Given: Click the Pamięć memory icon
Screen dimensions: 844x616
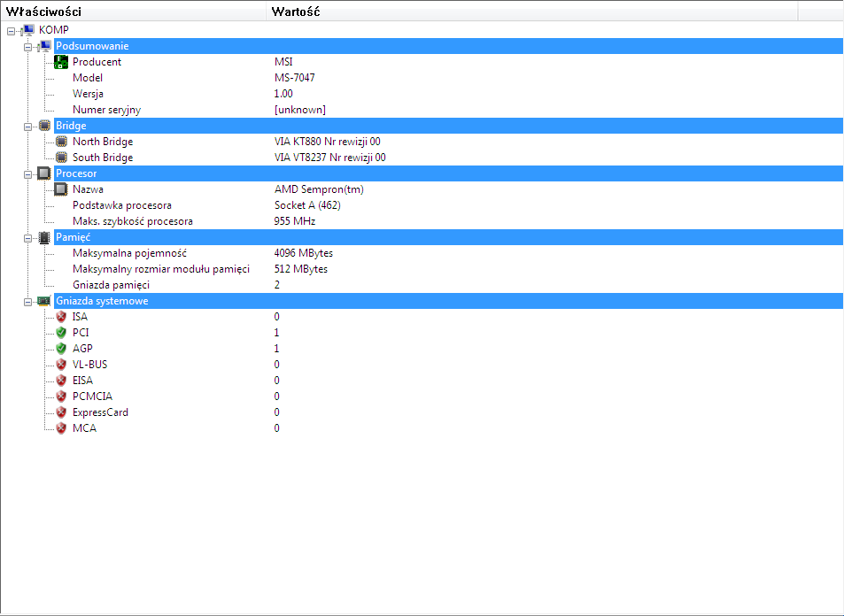Looking at the screenshot, I should coord(44,237).
